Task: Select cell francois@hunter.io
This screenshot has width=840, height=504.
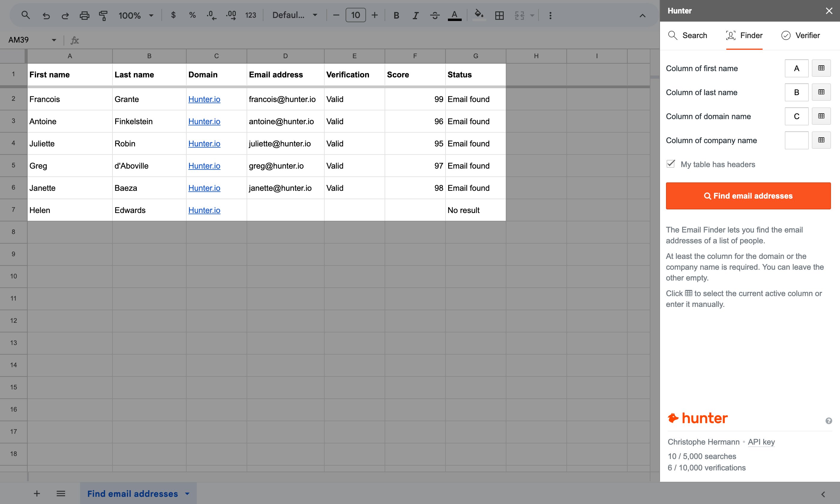Action: pos(285,99)
